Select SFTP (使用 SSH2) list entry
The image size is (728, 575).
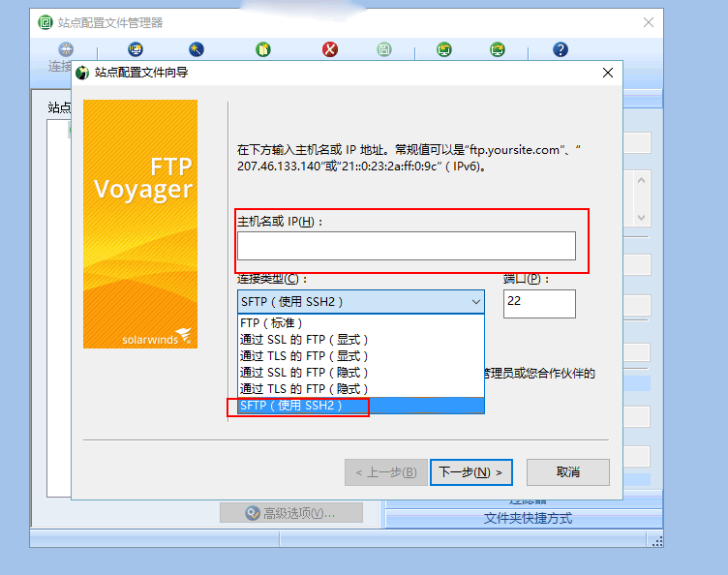tap(361, 406)
